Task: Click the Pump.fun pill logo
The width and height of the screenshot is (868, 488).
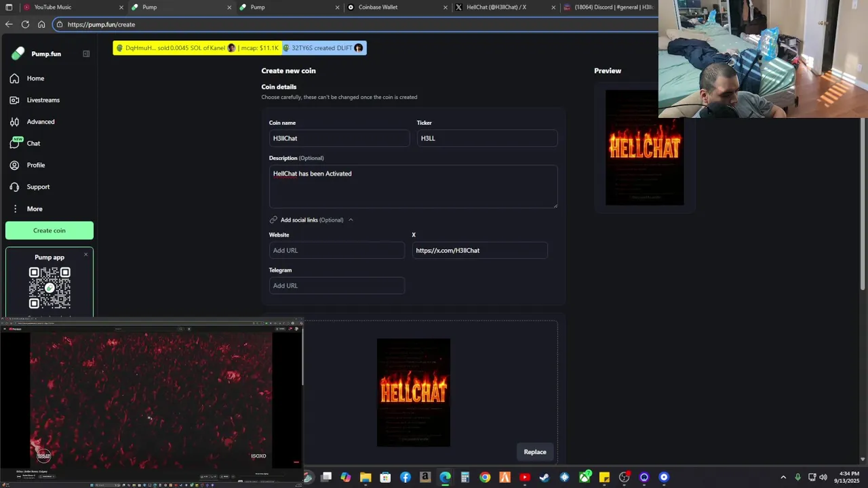Action: point(18,54)
